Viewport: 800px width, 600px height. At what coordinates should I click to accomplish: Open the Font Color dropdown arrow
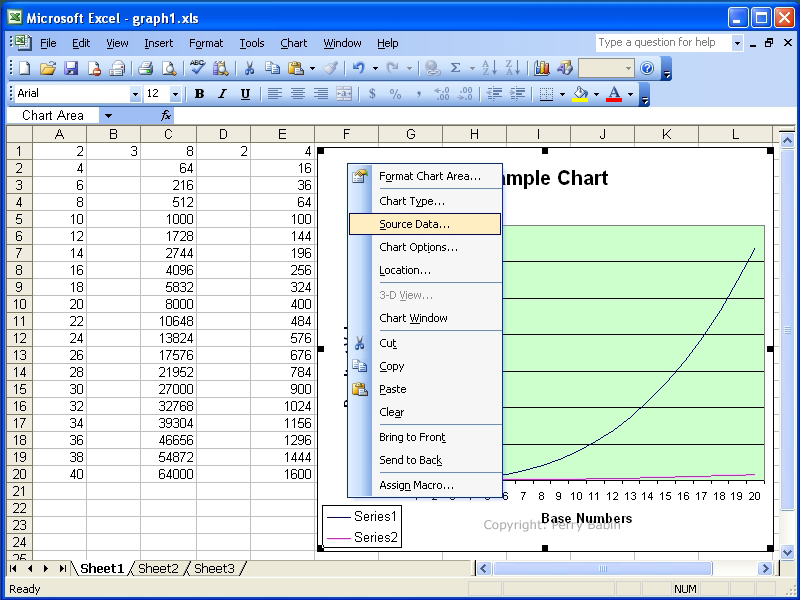(631, 94)
